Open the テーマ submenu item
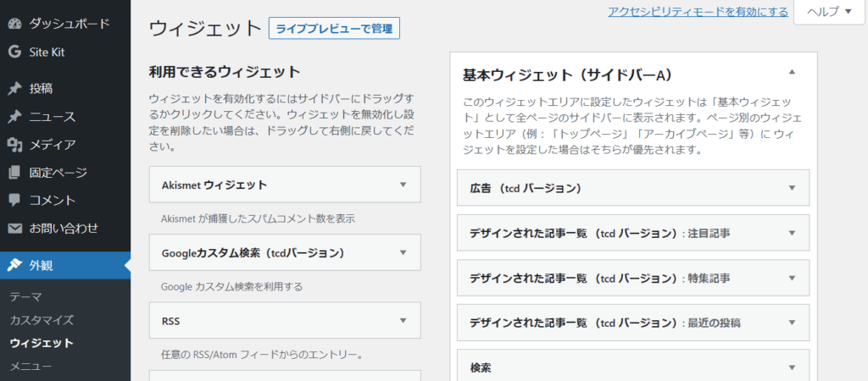This screenshot has width=868, height=381. point(26,296)
